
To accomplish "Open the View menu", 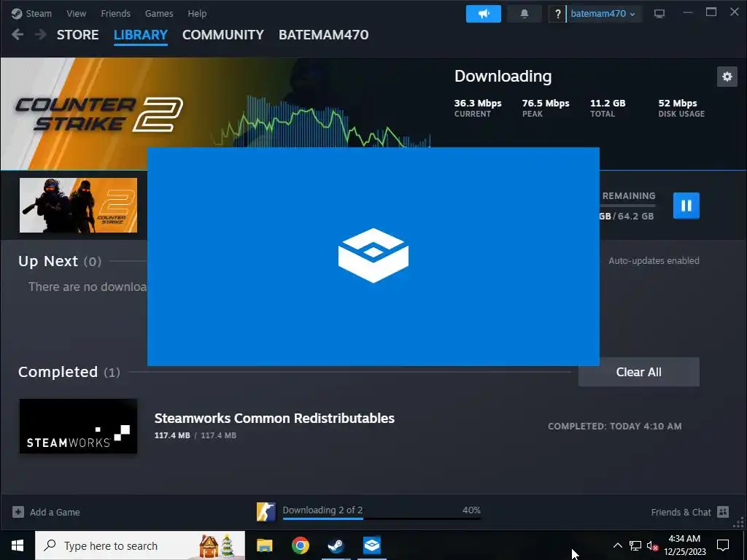I will (x=76, y=13).
